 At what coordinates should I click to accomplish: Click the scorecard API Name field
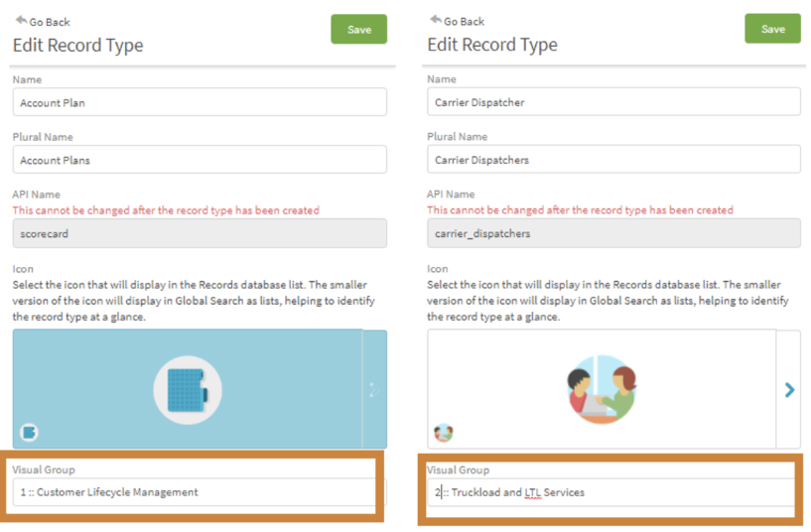[x=200, y=233]
